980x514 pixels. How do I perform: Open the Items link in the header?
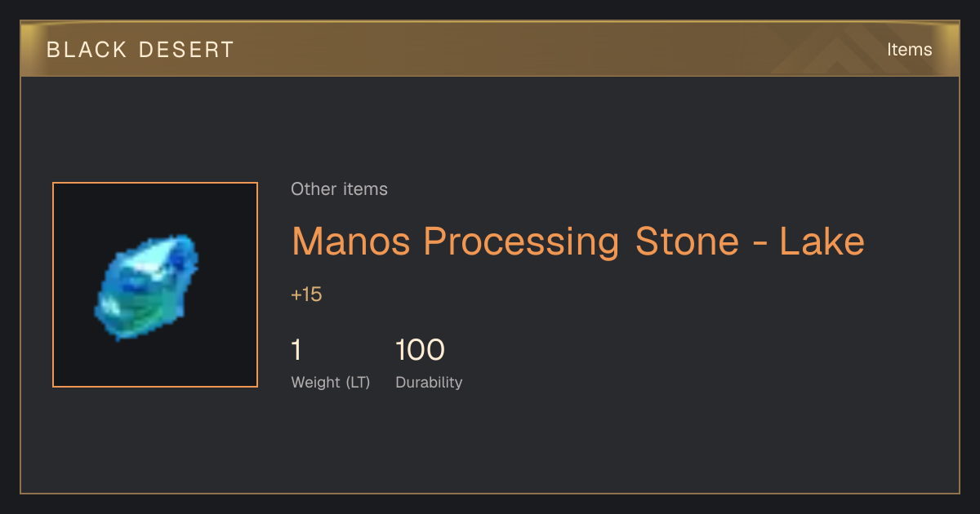point(909,50)
